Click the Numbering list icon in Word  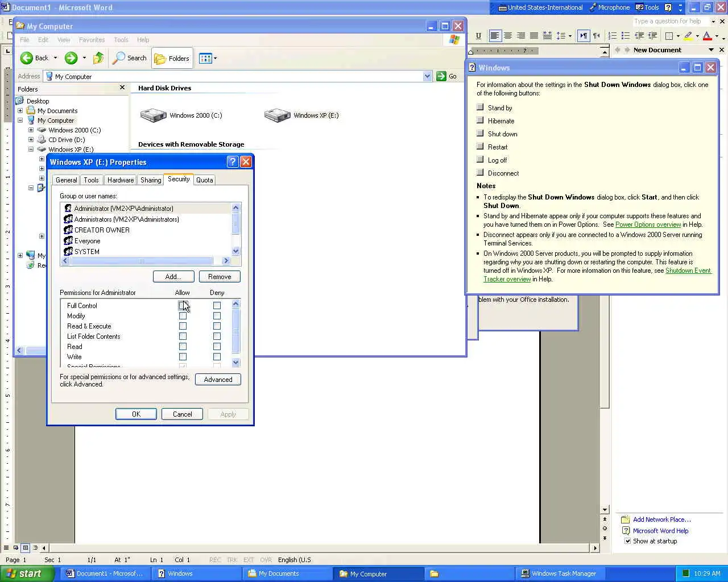point(613,36)
